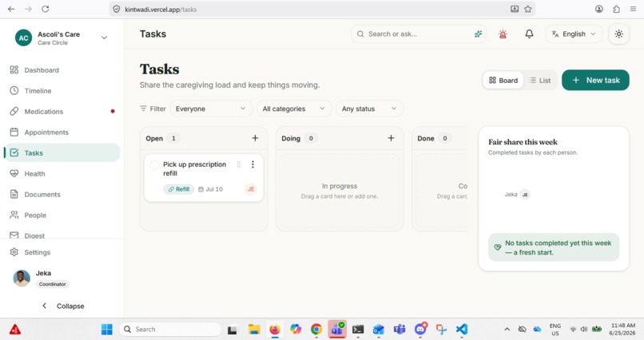Open Medications in the sidebar
644x340 pixels.
62,112
